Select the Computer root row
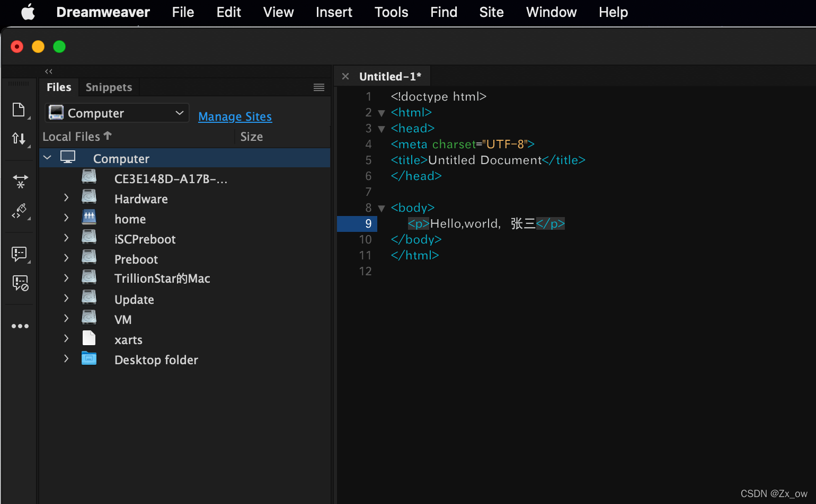The image size is (816, 504). 185,158
